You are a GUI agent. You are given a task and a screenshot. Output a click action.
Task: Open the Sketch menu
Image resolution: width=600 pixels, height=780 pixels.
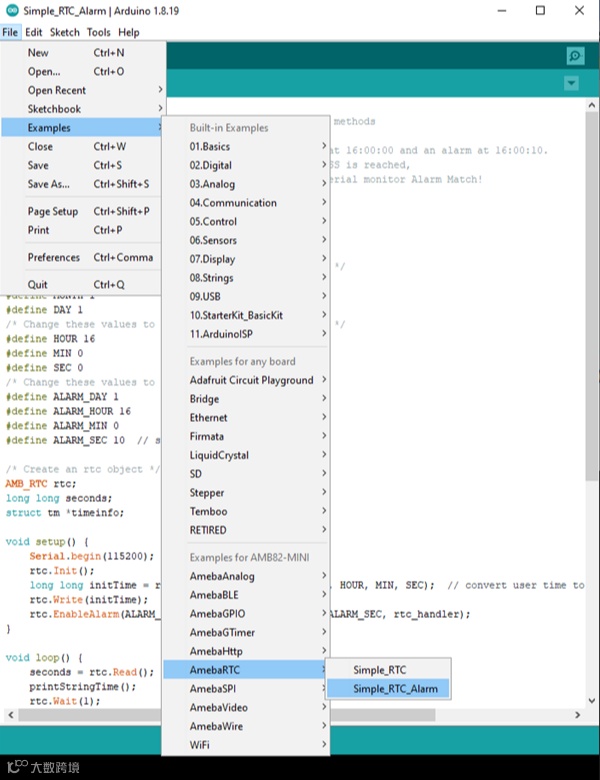pos(65,32)
